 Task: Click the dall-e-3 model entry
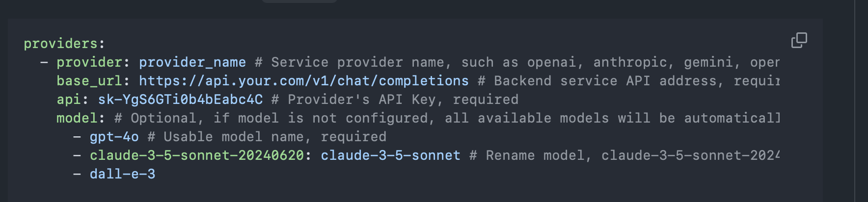coord(122,174)
